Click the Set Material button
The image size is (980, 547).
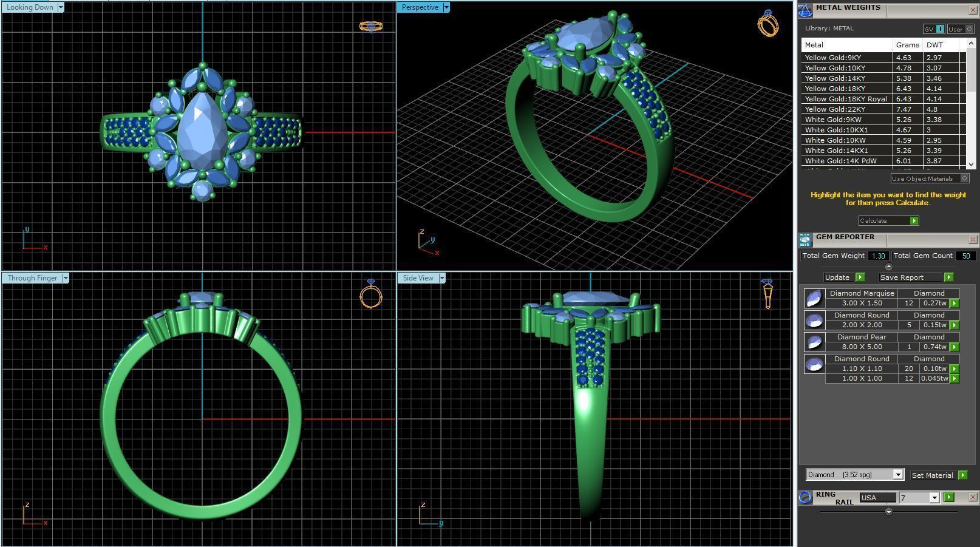click(939, 475)
